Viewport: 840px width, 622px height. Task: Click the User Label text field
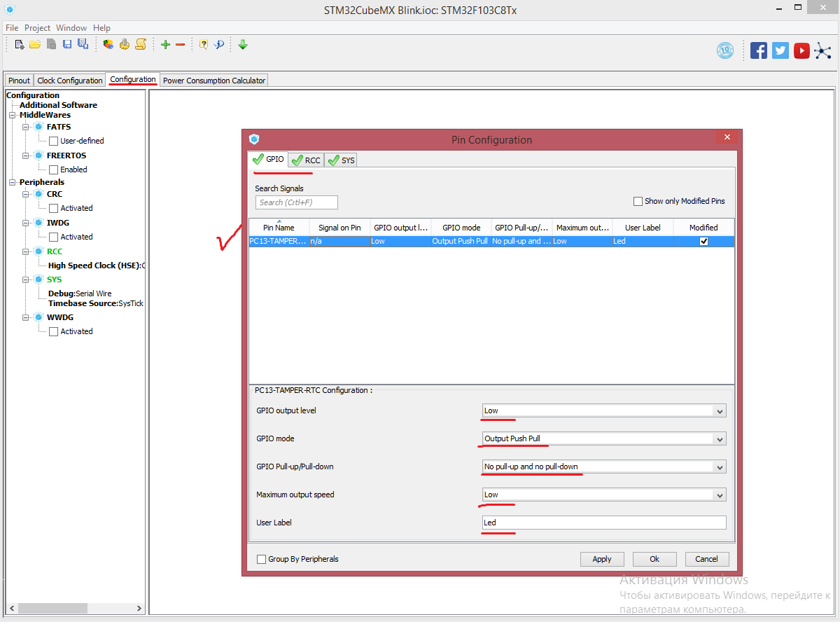coord(604,523)
